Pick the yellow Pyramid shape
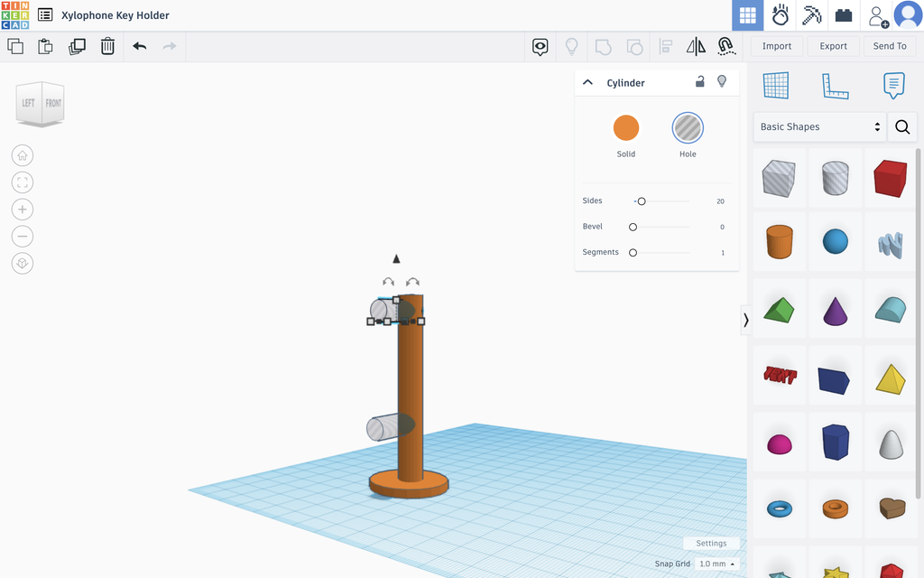 pyautogui.click(x=891, y=378)
